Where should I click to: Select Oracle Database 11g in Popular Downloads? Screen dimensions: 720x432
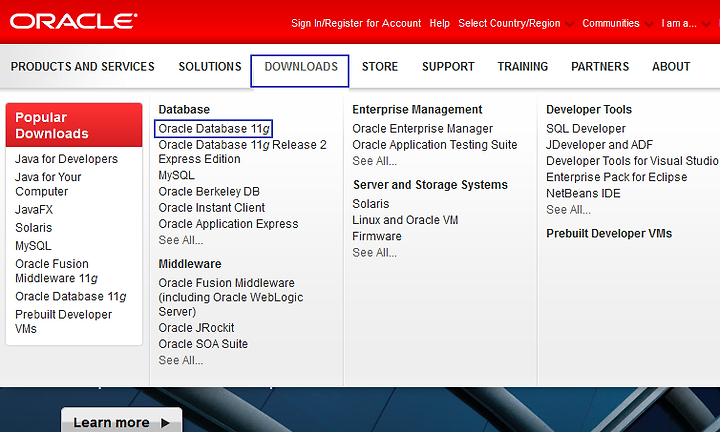(71, 297)
